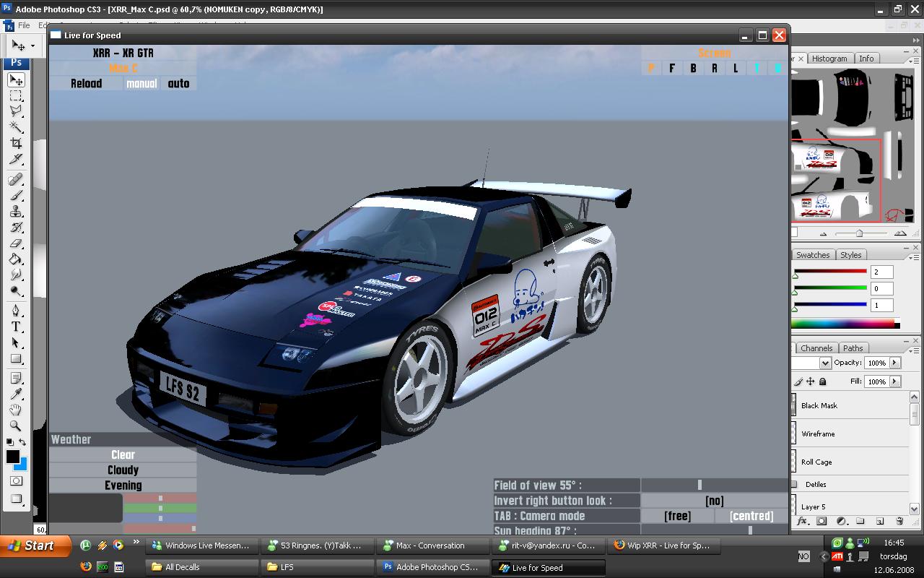Open the Photoshop File menu
The width and height of the screenshot is (924, 578).
tap(24, 25)
